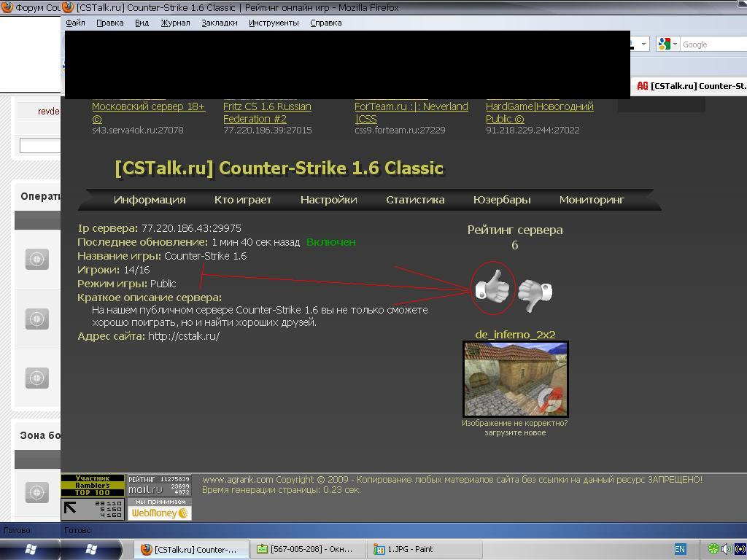The width and height of the screenshot is (747, 560).
Task: Click the thumbs down rating icon
Action: (535, 295)
